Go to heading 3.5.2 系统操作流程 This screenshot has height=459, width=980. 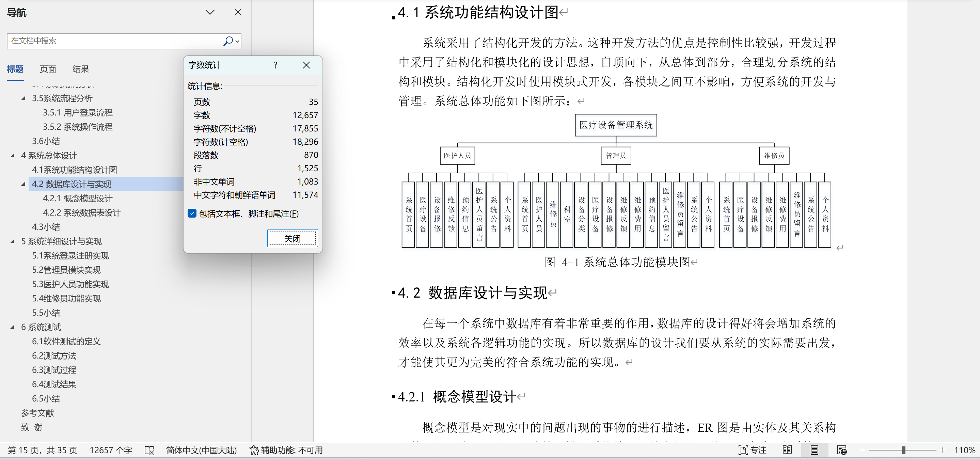pos(78,127)
